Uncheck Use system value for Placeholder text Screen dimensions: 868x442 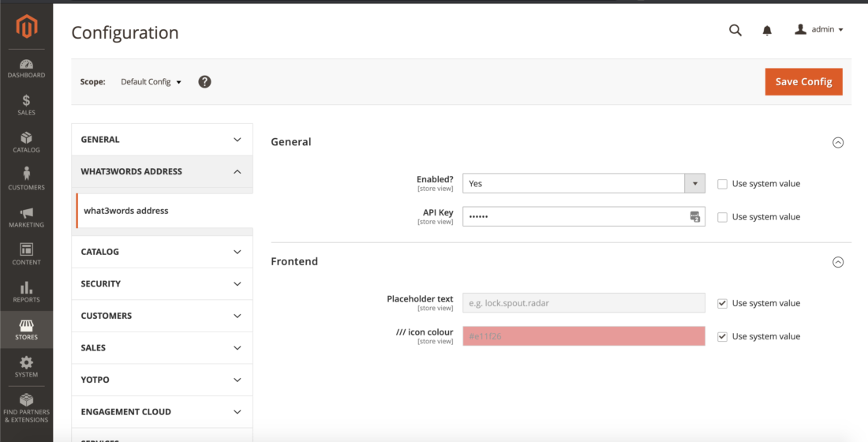722,304
